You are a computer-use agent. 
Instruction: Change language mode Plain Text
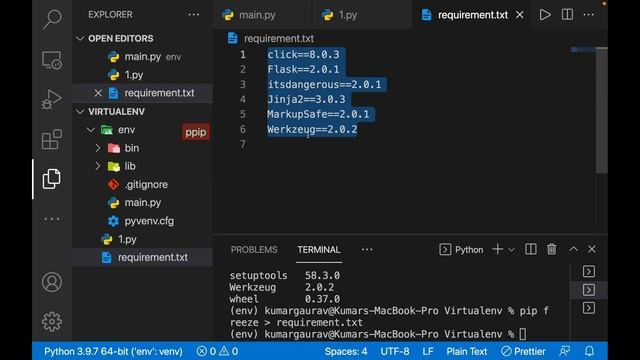click(x=467, y=351)
